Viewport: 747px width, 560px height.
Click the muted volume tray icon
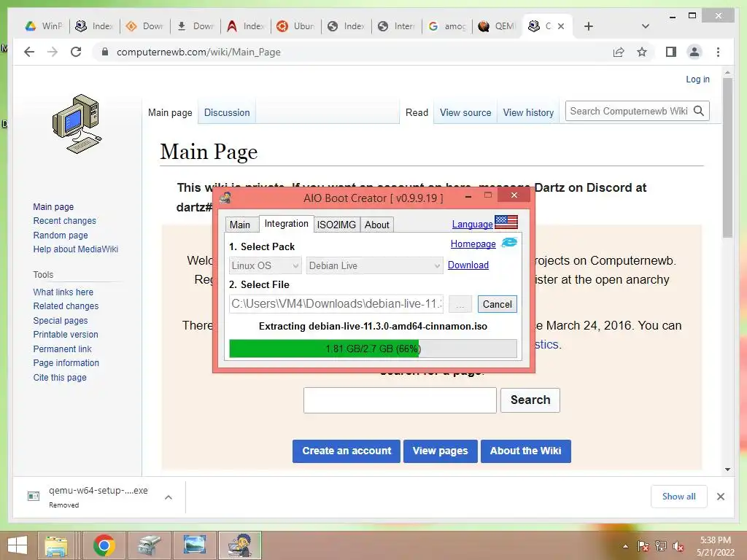click(678, 546)
